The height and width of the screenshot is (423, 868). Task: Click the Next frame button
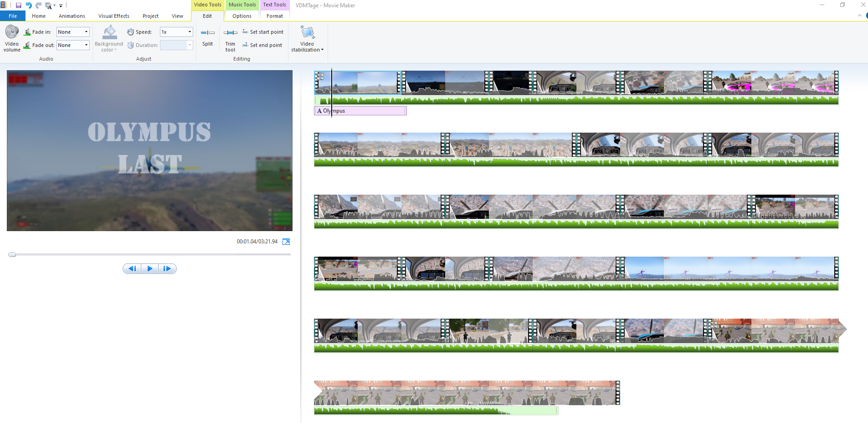click(x=167, y=269)
